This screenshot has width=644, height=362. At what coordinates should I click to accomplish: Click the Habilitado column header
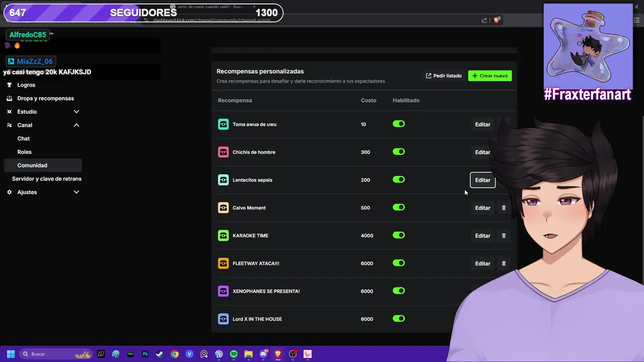point(406,100)
